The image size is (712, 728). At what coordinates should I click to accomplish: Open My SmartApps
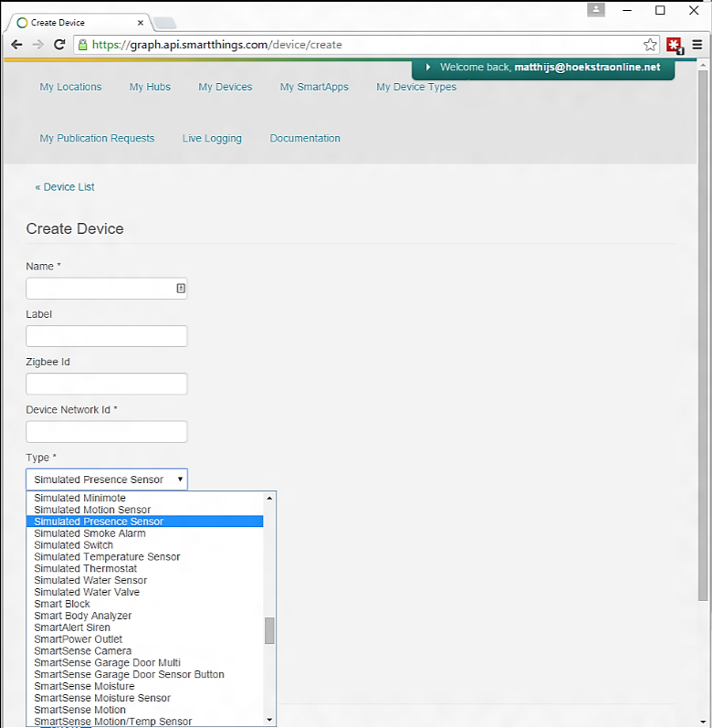(x=314, y=87)
